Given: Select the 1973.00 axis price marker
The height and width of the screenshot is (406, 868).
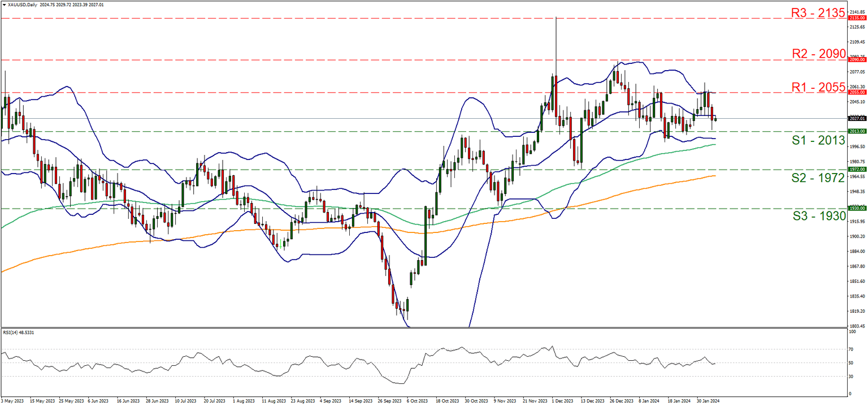Looking at the screenshot, I should [855, 169].
